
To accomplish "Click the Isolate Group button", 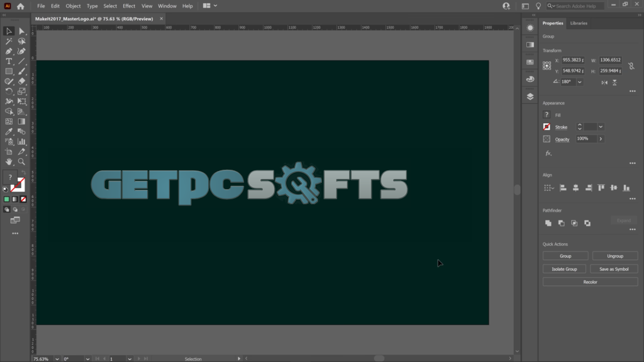I will coord(564,269).
